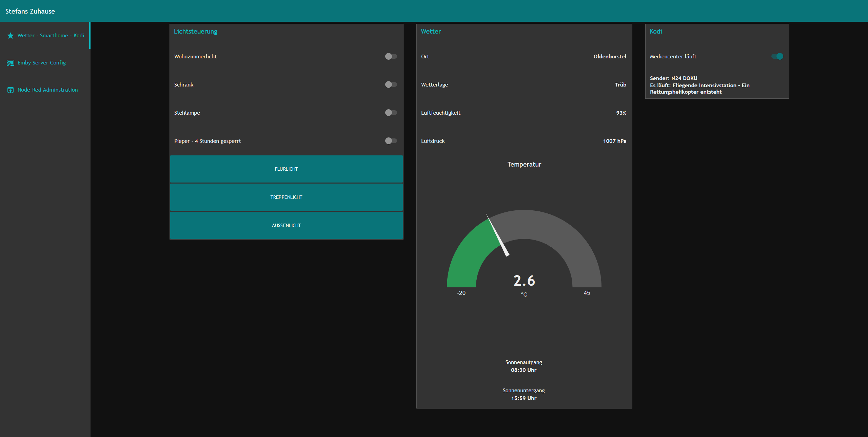Activate the TREPPENLICHT button

287,197
